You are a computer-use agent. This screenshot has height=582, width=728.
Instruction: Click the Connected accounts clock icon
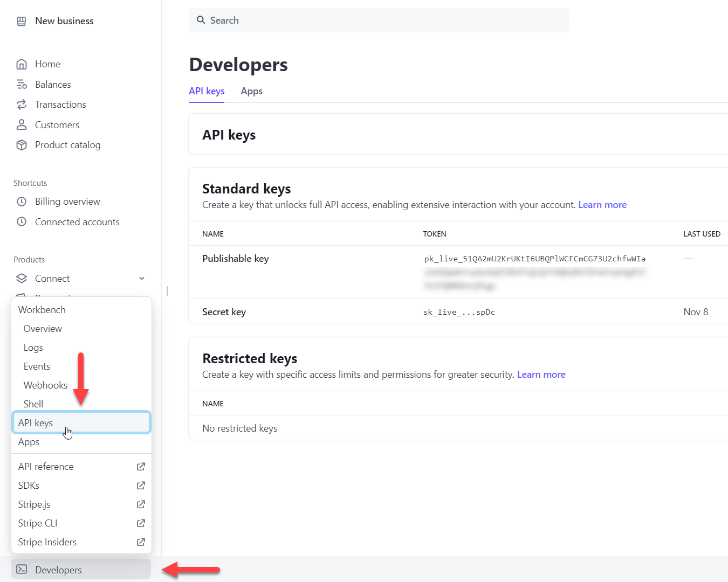pos(22,222)
